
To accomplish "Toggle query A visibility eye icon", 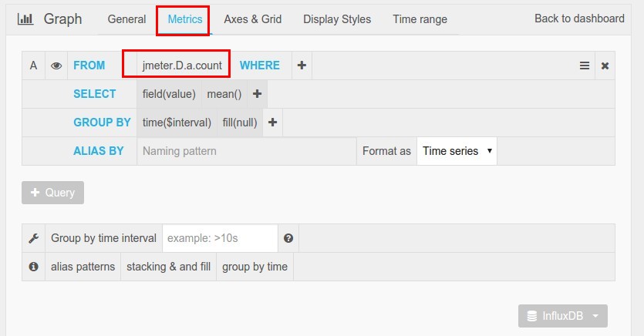I will [56, 66].
